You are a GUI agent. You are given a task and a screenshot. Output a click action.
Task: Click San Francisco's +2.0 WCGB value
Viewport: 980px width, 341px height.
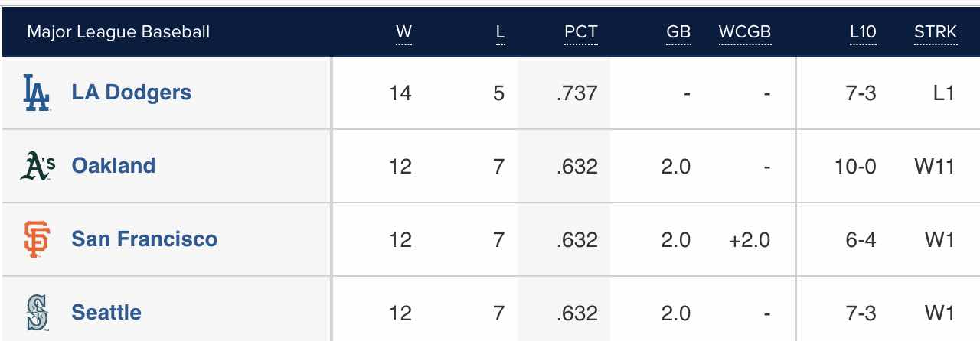tap(749, 239)
